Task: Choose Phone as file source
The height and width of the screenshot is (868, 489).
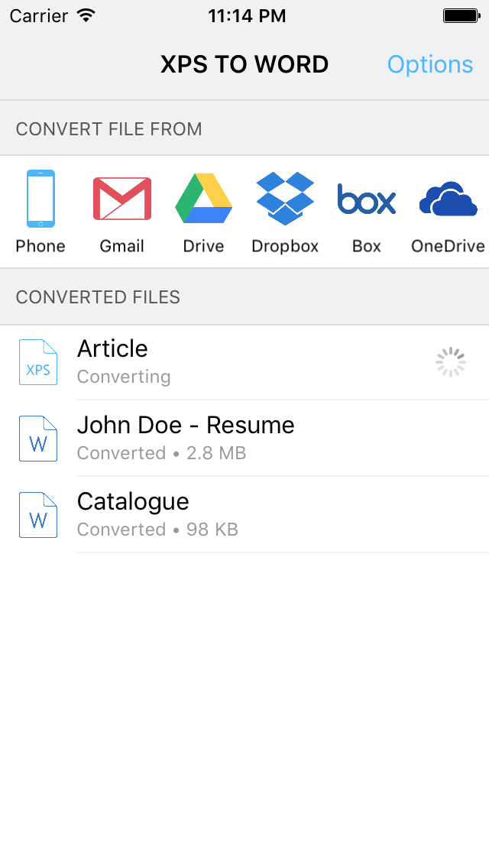Action: click(x=40, y=199)
